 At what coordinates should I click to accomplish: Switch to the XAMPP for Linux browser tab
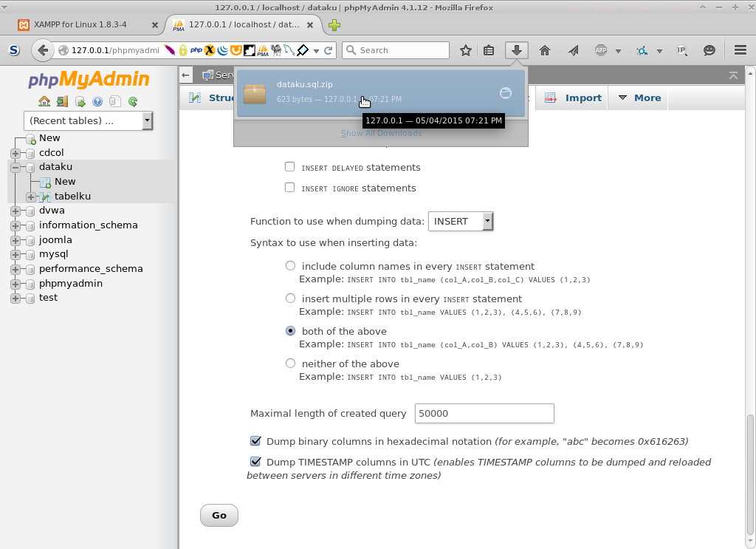81,24
